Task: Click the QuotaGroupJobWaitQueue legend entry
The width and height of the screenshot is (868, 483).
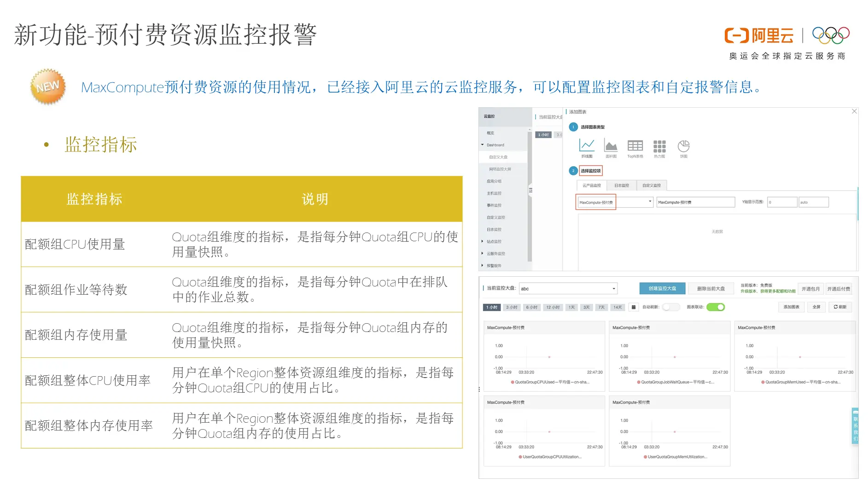Action: (x=675, y=382)
